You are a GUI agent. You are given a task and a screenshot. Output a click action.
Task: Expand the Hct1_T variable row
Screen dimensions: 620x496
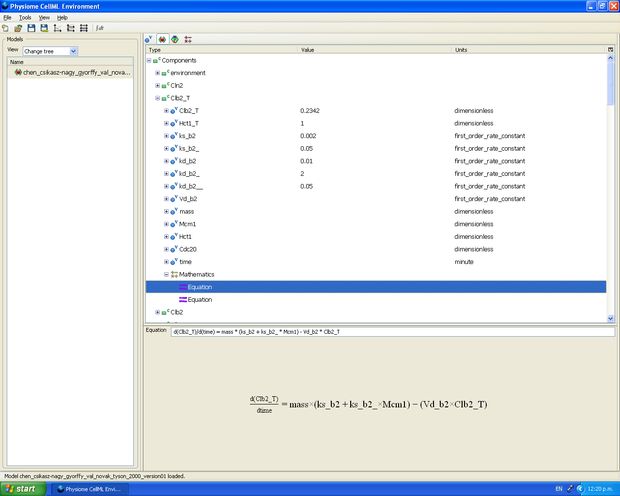pos(166,123)
